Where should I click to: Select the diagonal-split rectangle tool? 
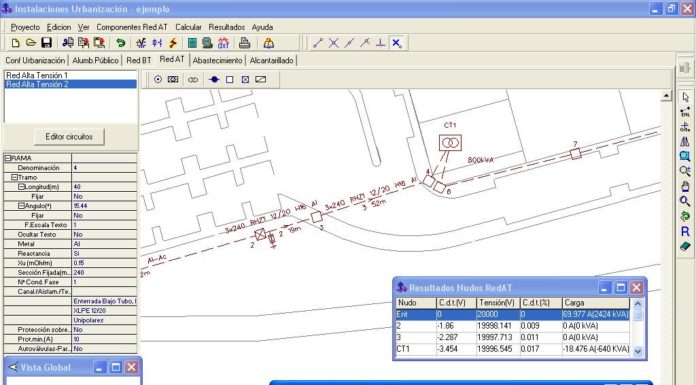(x=261, y=79)
